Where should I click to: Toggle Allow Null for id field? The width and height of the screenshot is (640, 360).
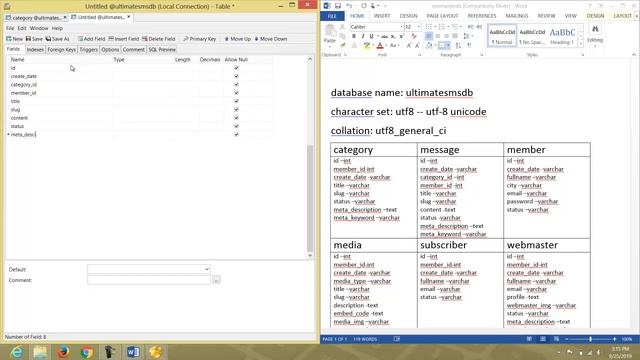(x=236, y=68)
